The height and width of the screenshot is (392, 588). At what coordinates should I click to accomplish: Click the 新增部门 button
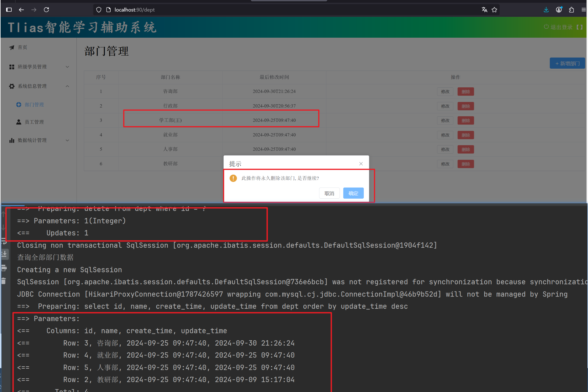(567, 63)
